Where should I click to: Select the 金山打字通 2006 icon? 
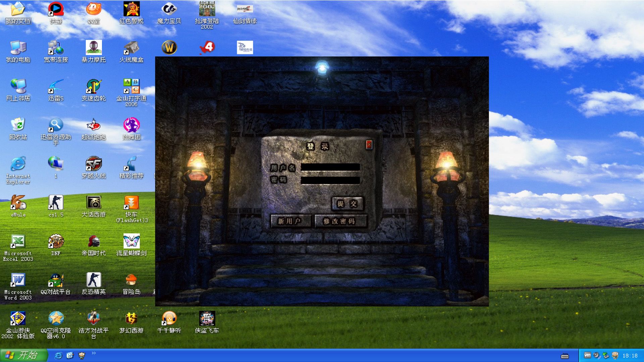[131, 93]
